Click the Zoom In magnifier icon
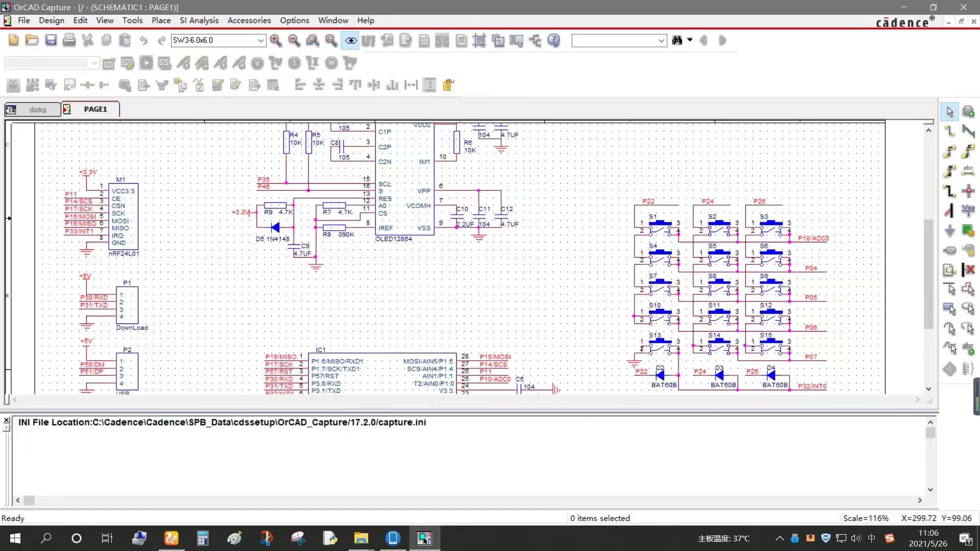 [x=276, y=40]
